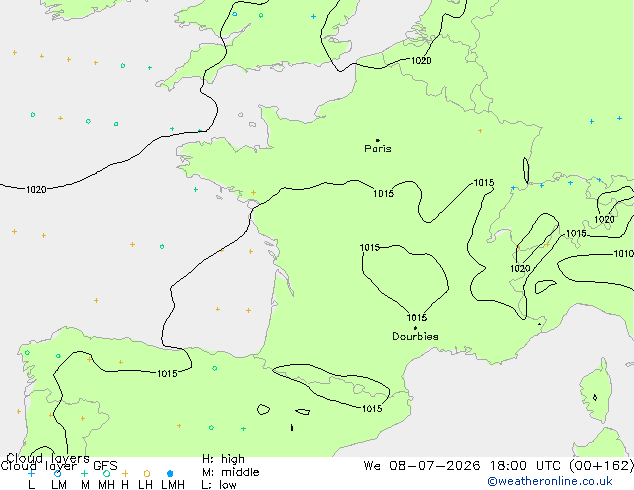Click the 'MH' legend label
Screen dimensions: 634x490
(106, 484)
